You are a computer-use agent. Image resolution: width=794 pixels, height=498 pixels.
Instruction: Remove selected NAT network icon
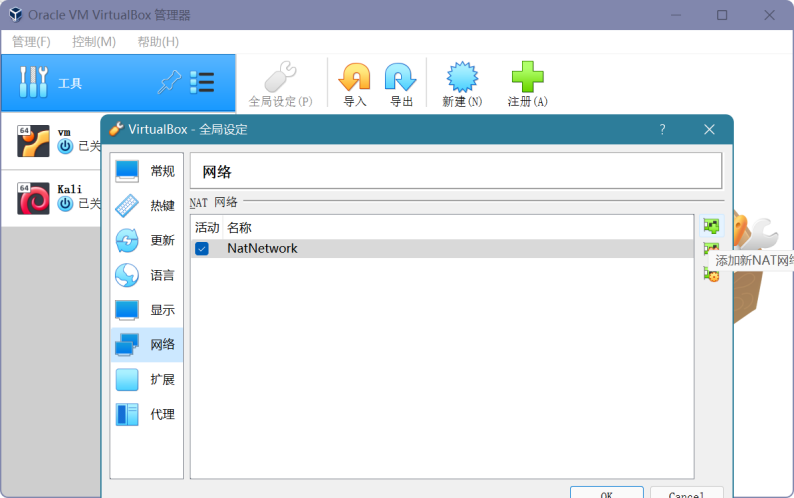click(711, 248)
